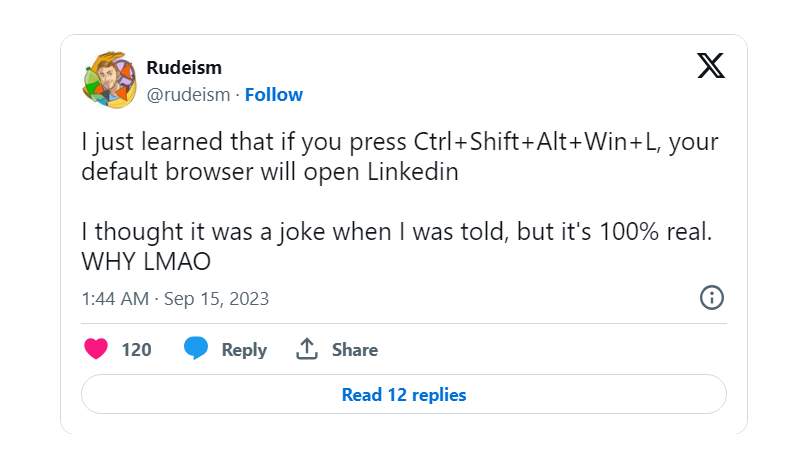The width and height of the screenshot is (798, 455).
Task: Click the share upload arrow icon
Action: tap(306, 349)
